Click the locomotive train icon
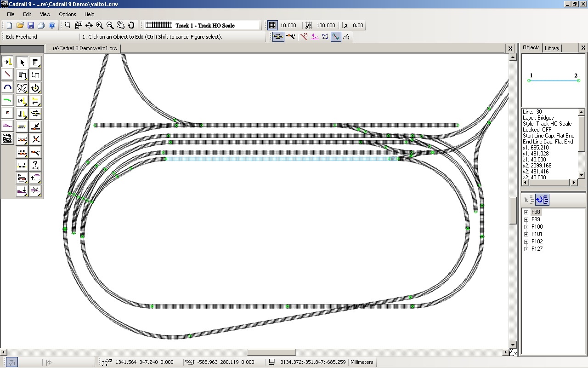The height and width of the screenshot is (368, 588). click(7, 138)
